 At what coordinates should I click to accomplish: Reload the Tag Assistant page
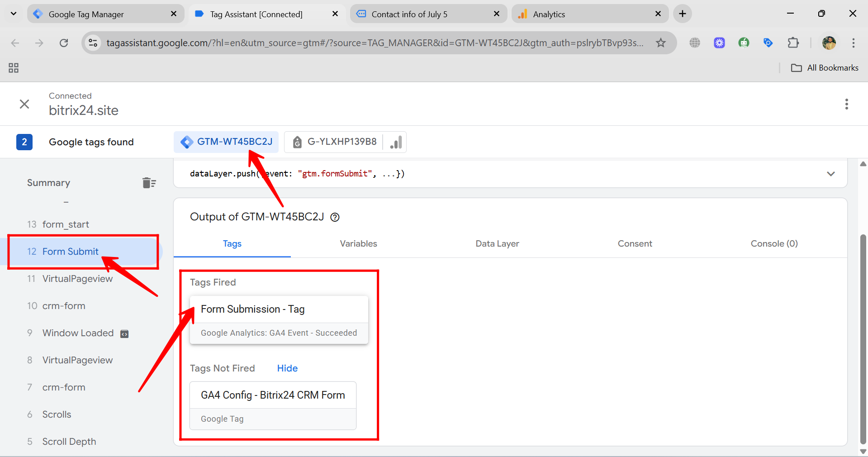pos(64,43)
